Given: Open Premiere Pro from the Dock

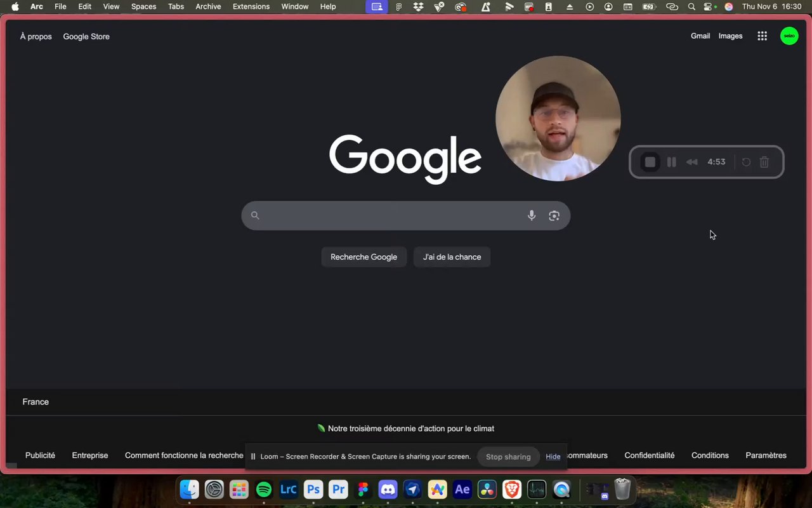Looking at the screenshot, I should click(x=338, y=489).
